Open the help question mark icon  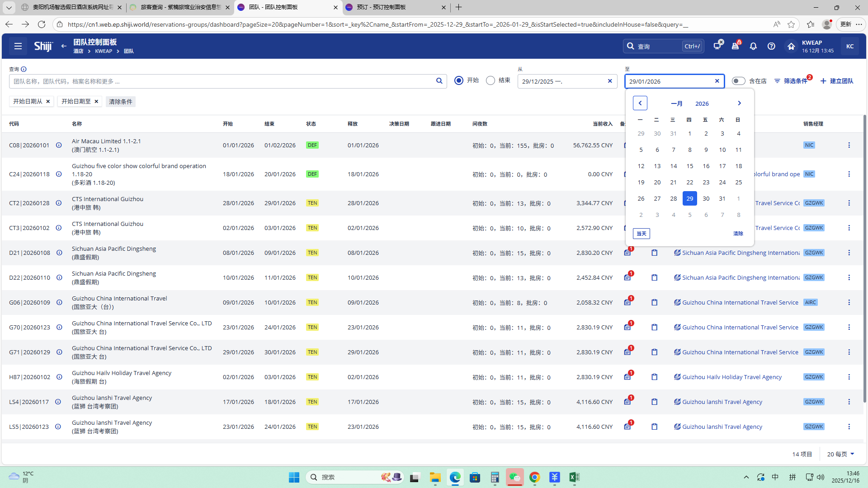(771, 46)
